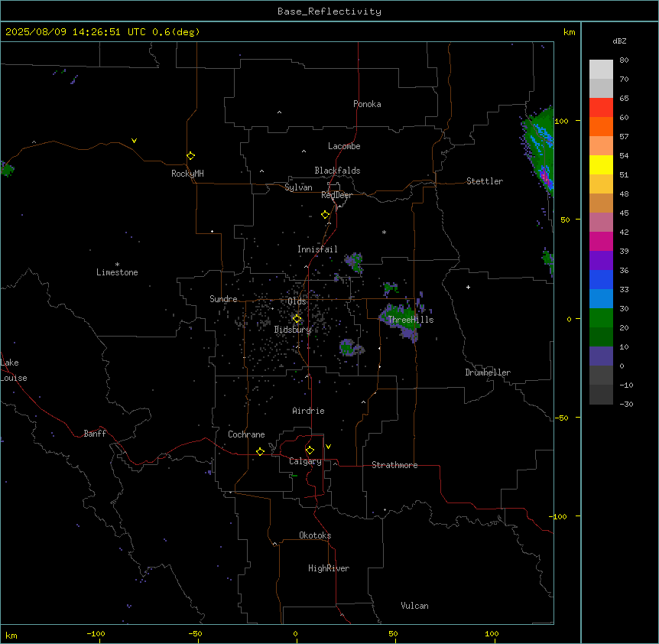The image size is (659, 644).
Task: Select the orange 57-60 dBZ legend swatch
Action: click(601, 126)
